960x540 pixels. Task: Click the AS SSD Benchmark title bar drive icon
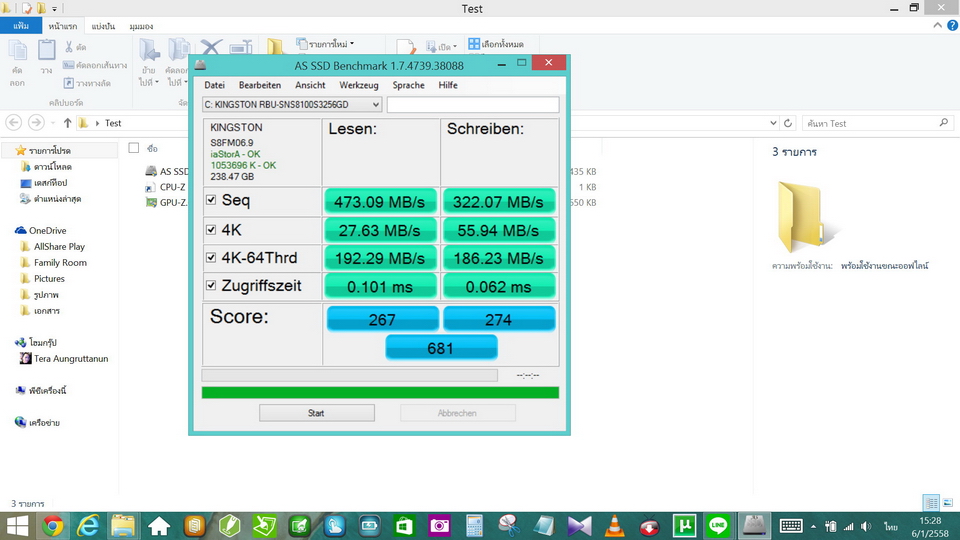tap(200, 64)
